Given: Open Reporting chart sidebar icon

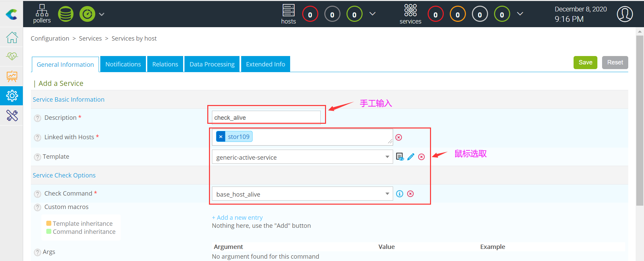Looking at the screenshot, I should click(x=12, y=76).
